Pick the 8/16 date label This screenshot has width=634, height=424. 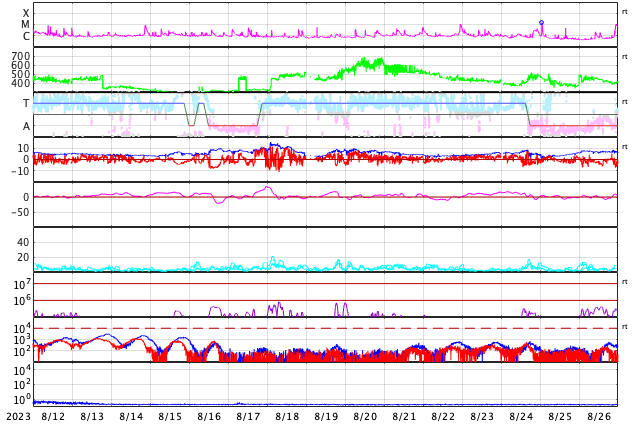[x=209, y=416]
